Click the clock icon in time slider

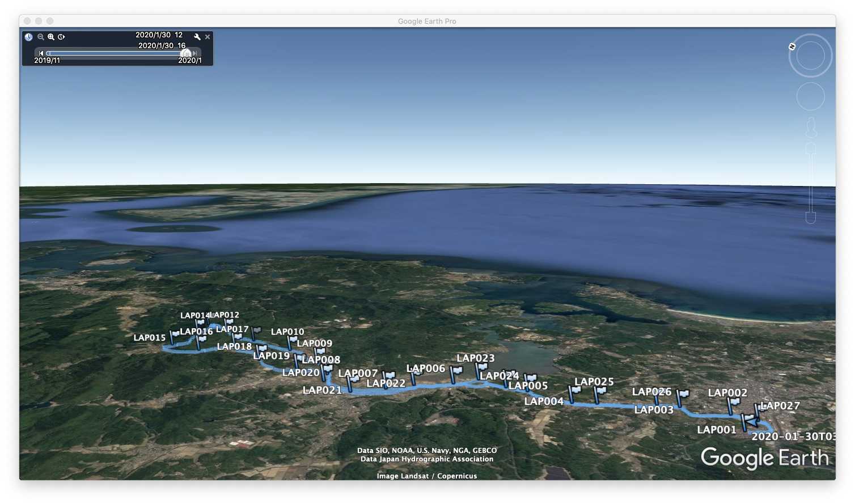28,37
